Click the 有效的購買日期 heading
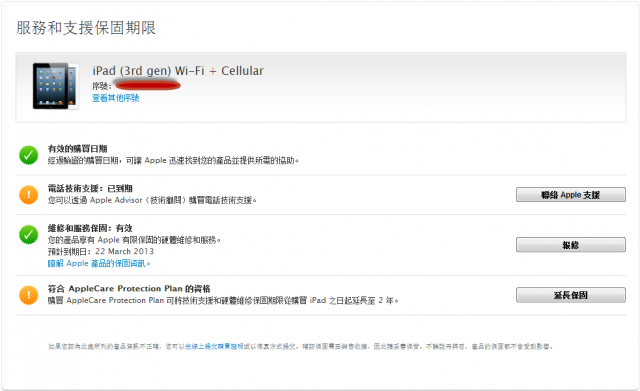Image resolution: width=640 pixels, height=391 pixels. pyautogui.click(x=78, y=149)
